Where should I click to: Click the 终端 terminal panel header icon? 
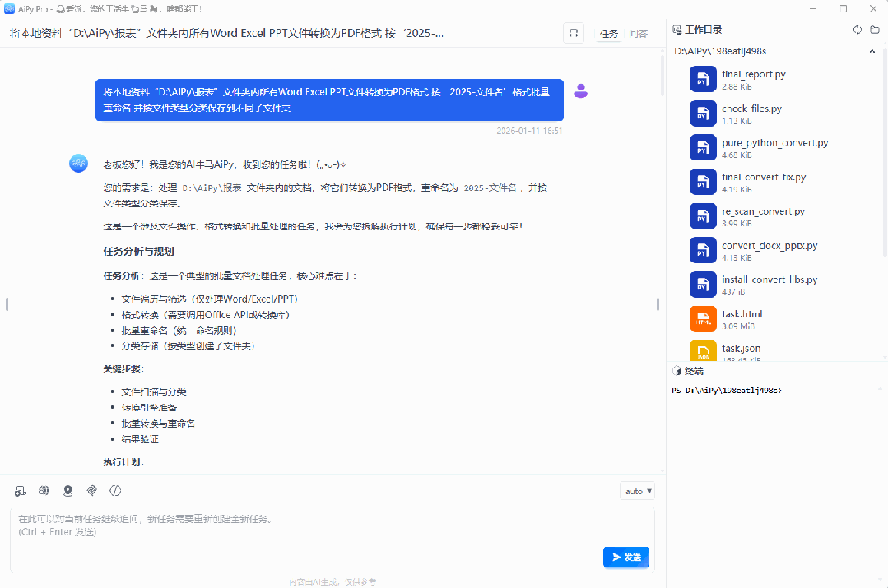pos(676,371)
